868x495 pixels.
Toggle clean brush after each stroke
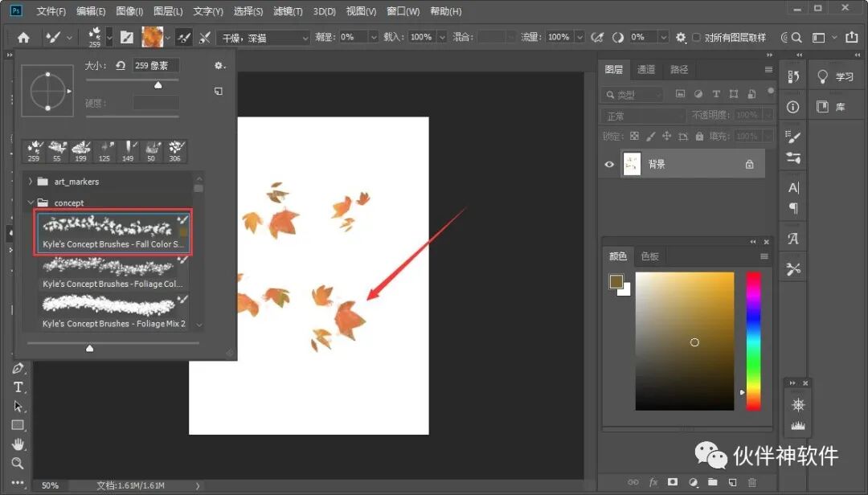205,38
